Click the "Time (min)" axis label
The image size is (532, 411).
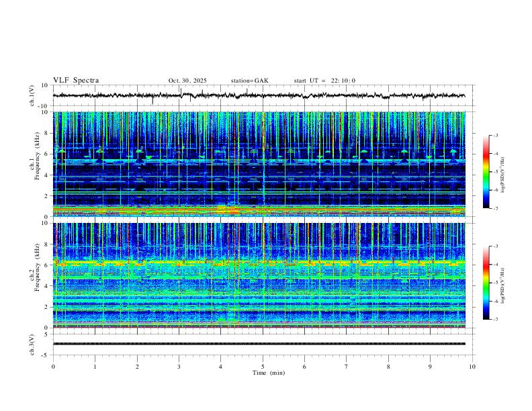click(269, 373)
